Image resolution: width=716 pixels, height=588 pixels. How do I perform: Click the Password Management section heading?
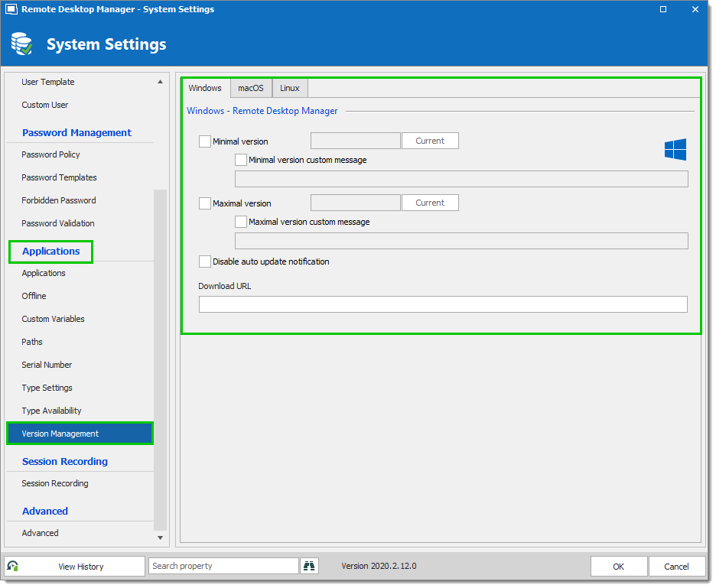pos(76,132)
